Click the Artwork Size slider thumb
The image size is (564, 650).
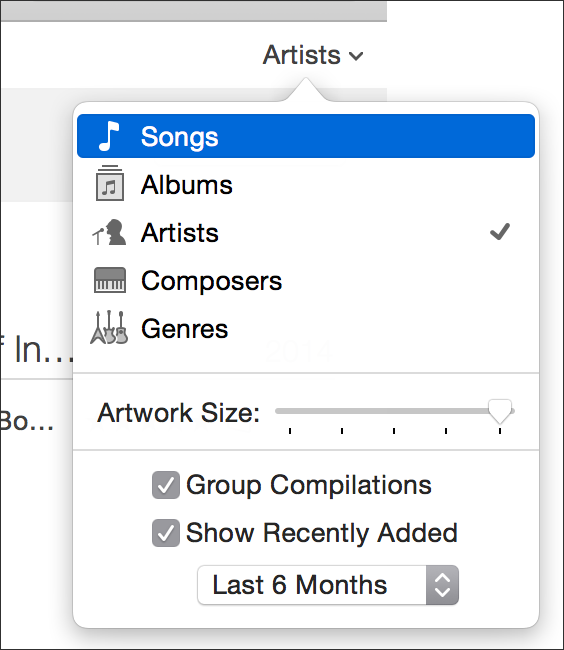point(500,411)
